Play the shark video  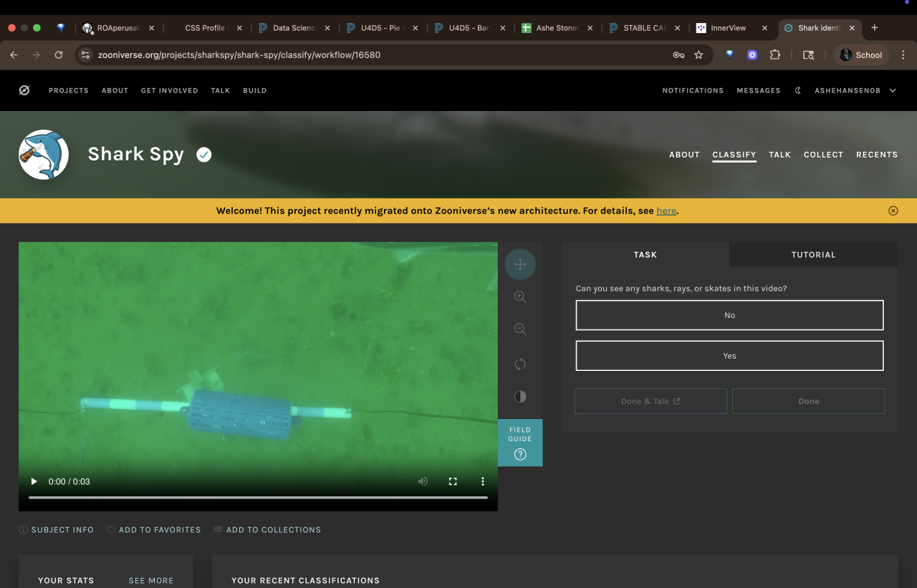pos(34,481)
